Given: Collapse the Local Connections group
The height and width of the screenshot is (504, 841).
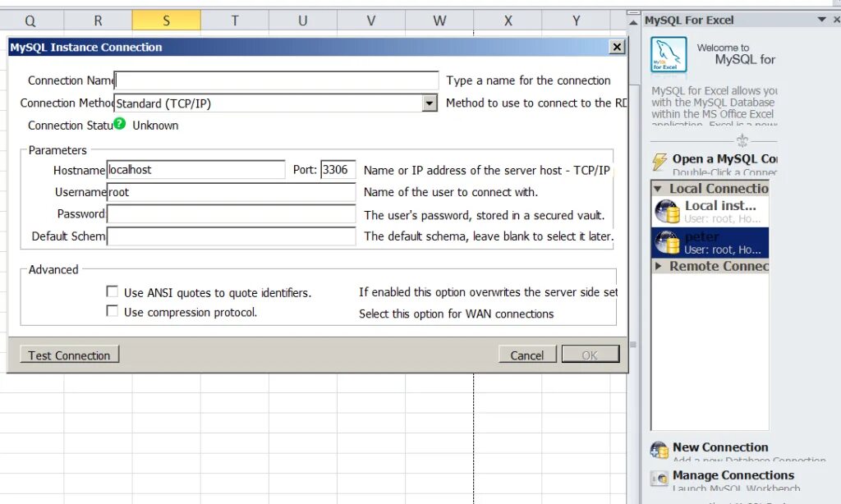Looking at the screenshot, I should (658, 189).
